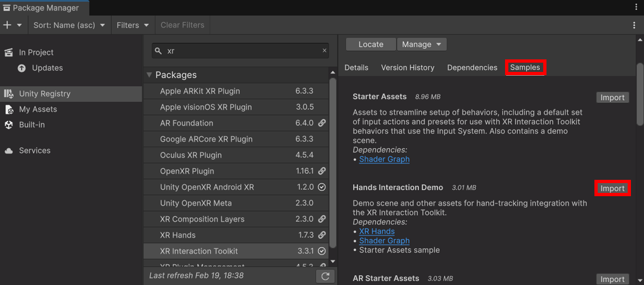Screen dimensions: 644x285
Task: Import the Hands Interaction Demo sample
Action: (612, 189)
